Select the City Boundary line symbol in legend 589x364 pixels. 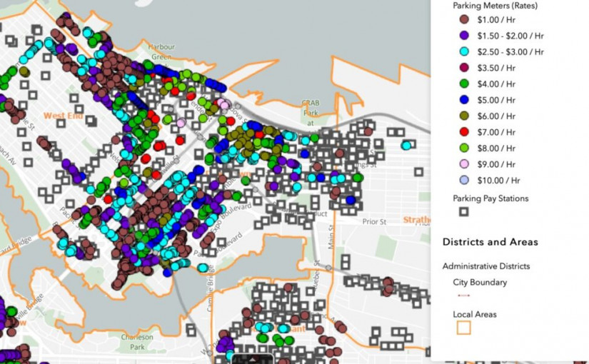click(x=463, y=295)
